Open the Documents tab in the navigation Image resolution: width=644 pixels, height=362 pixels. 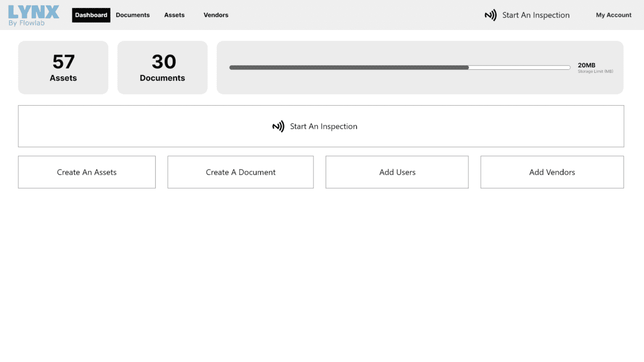click(133, 15)
